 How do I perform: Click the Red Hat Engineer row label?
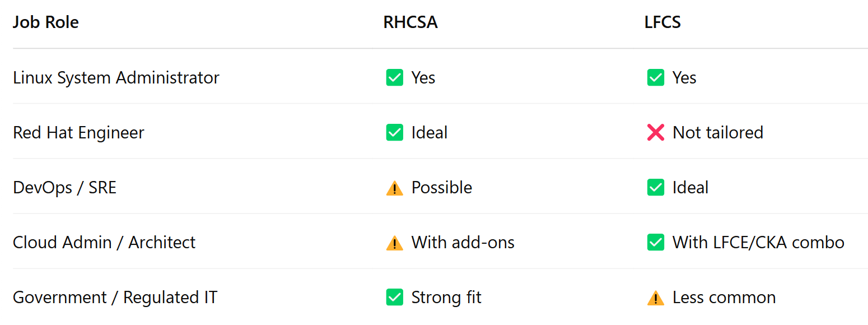tap(78, 132)
